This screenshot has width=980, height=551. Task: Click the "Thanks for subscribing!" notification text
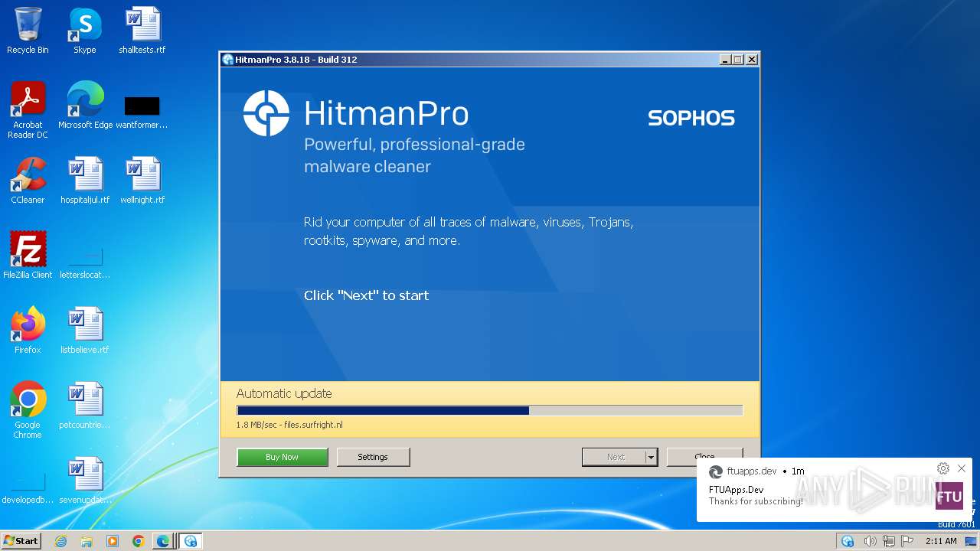[756, 501]
